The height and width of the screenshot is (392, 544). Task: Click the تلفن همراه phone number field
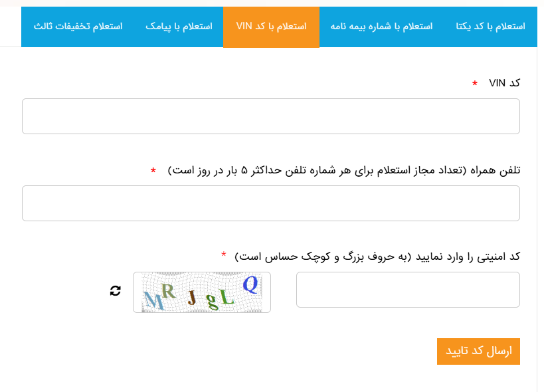(271, 203)
